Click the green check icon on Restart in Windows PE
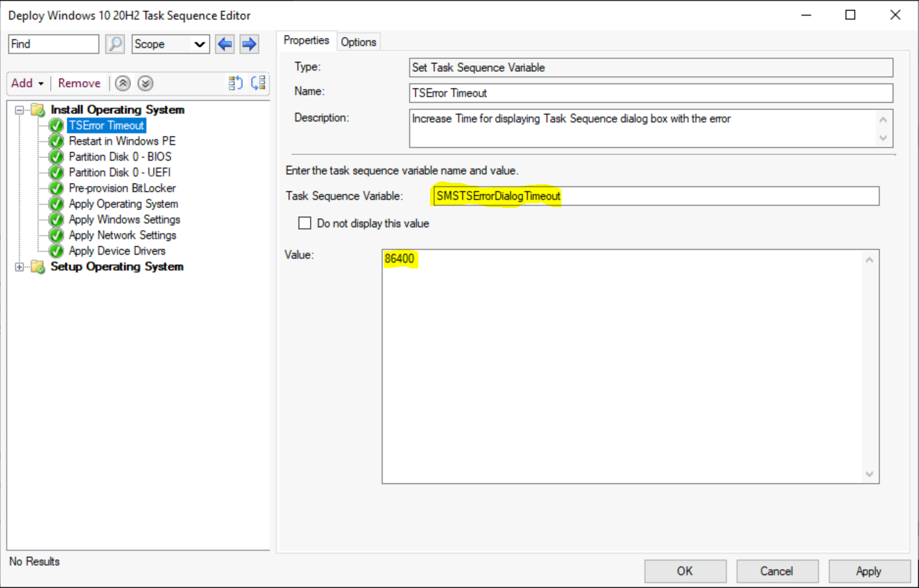Screen dimensions: 919x588 pos(55,140)
